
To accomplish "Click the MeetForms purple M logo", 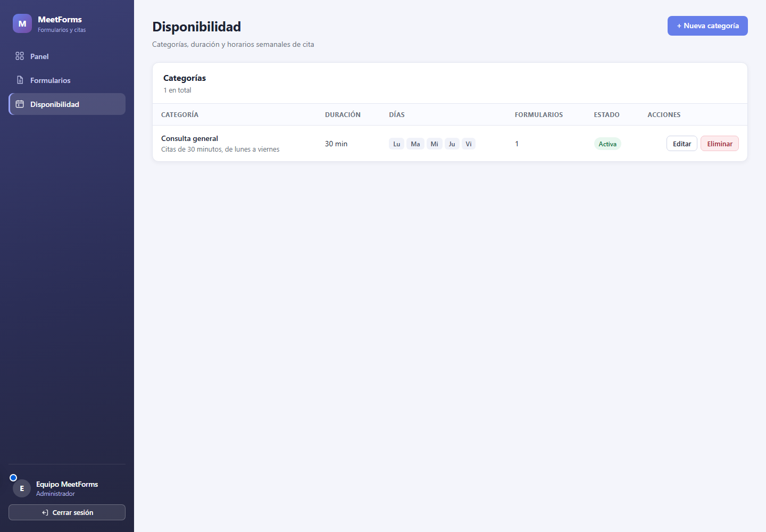I will [22, 23].
